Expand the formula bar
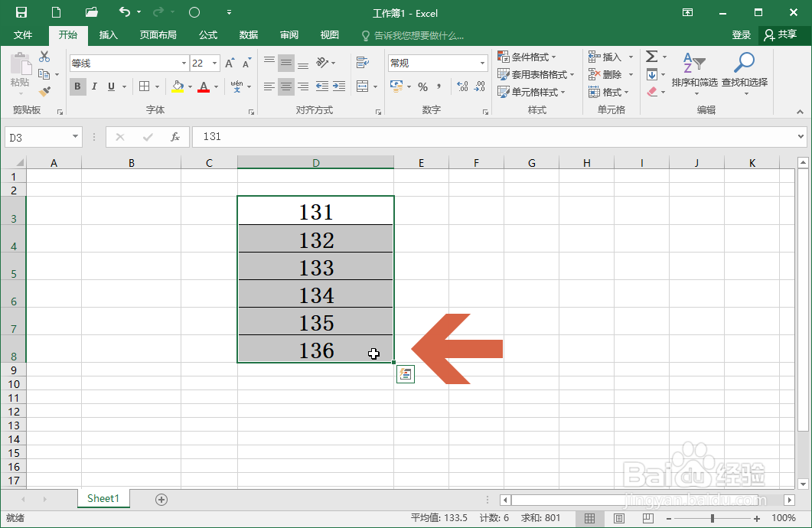812x528 pixels. pos(801,137)
